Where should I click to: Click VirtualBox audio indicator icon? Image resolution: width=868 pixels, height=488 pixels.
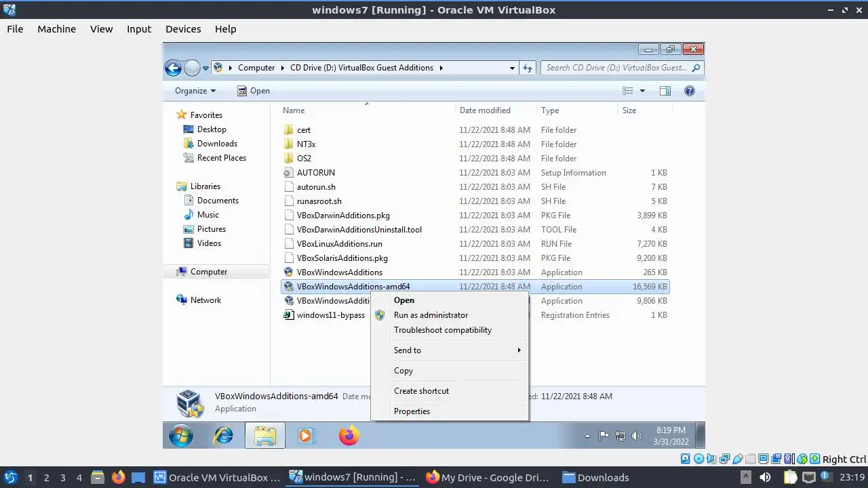[711, 459]
